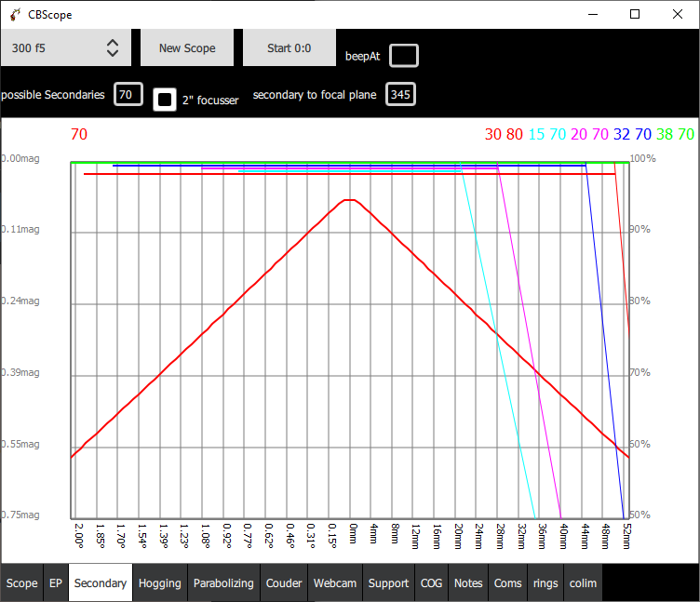This screenshot has height=602, width=700.
Task: Click the Start 0:0 timer button
Action: pyautogui.click(x=289, y=47)
